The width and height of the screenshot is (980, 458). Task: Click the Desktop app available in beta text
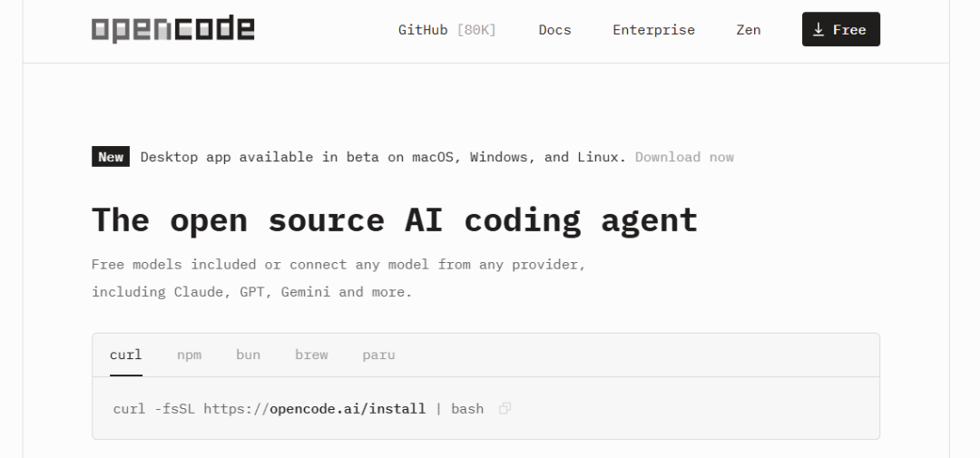click(383, 157)
